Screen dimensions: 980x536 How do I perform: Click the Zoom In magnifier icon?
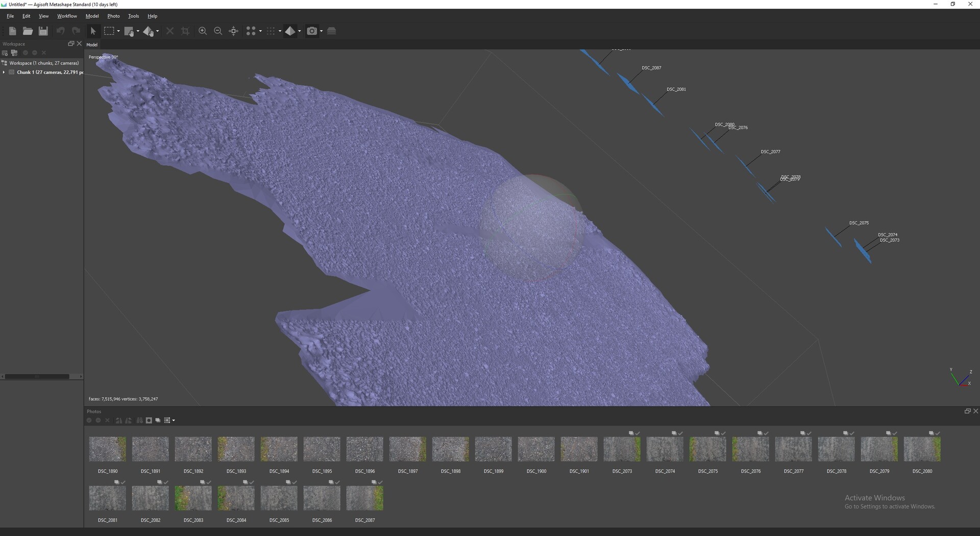click(203, 31)
